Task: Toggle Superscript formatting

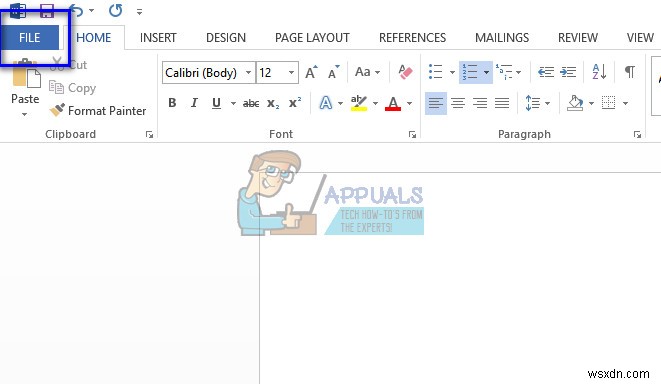Action: [x=295, y=103]
